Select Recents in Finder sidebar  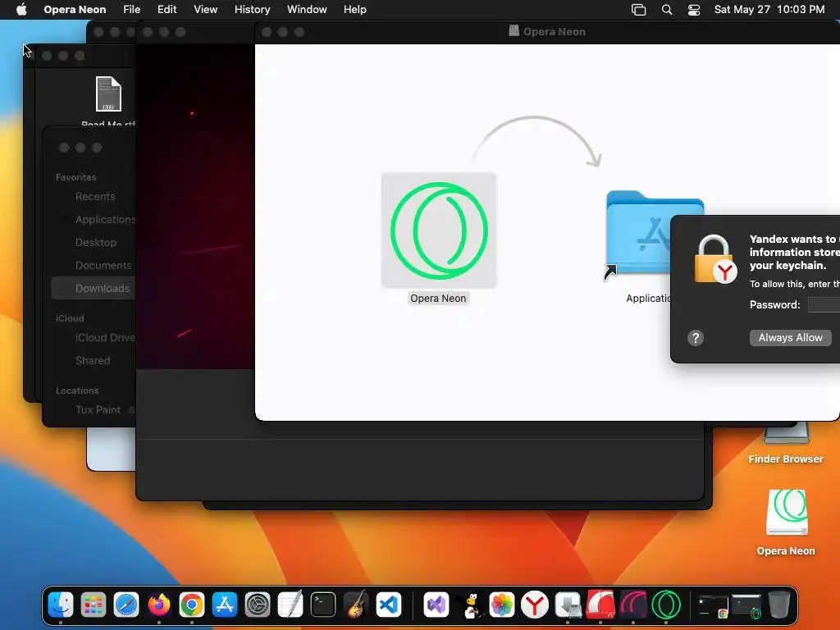coord(95,197)
